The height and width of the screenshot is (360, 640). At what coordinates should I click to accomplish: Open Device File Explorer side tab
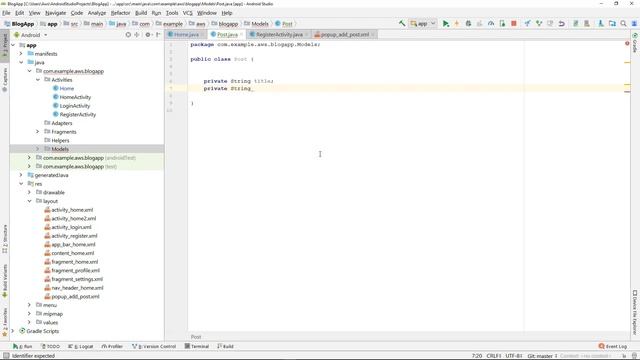click(635, 313)
